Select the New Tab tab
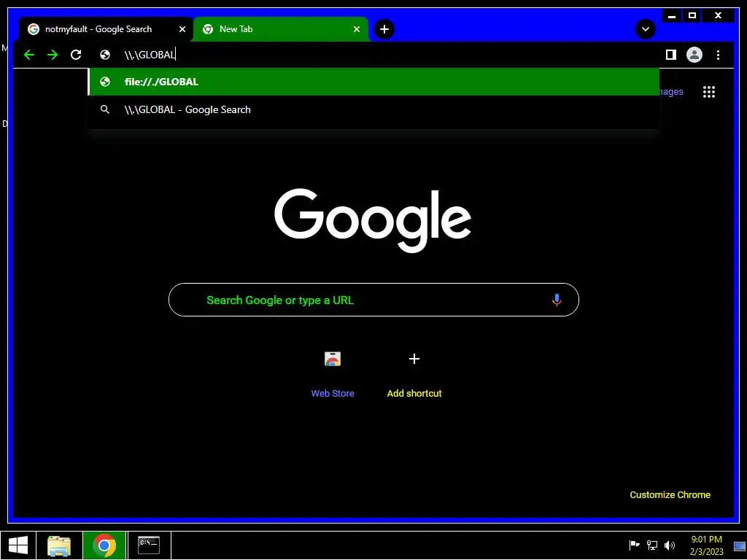The height and width of the screenshot is (560, 747). (281, 29)
